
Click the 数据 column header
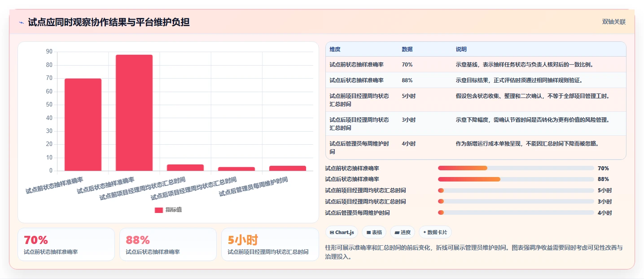click(x=407, y=49)
